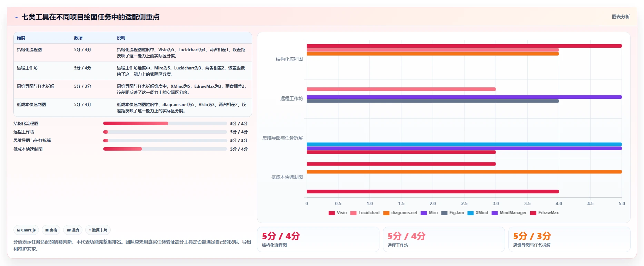Toggle the XMind legend entry
644x266 pixels.
[478, 213]
